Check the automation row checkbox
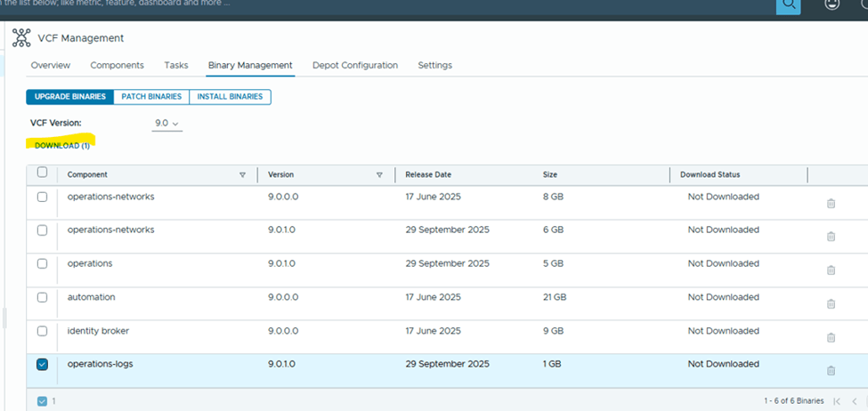 [x=43, y=297]
